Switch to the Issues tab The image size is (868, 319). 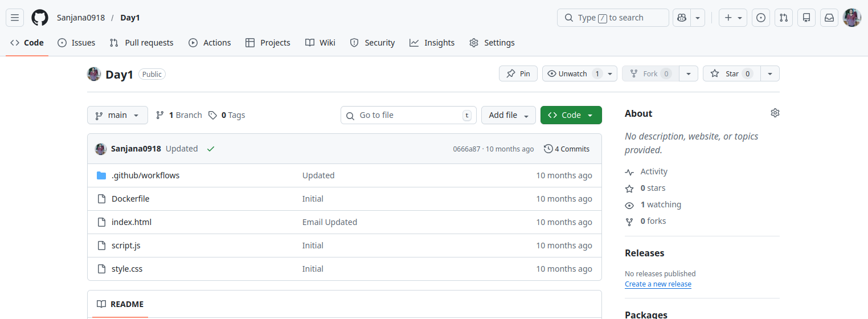pyautogui.click(x=76, y=43)
